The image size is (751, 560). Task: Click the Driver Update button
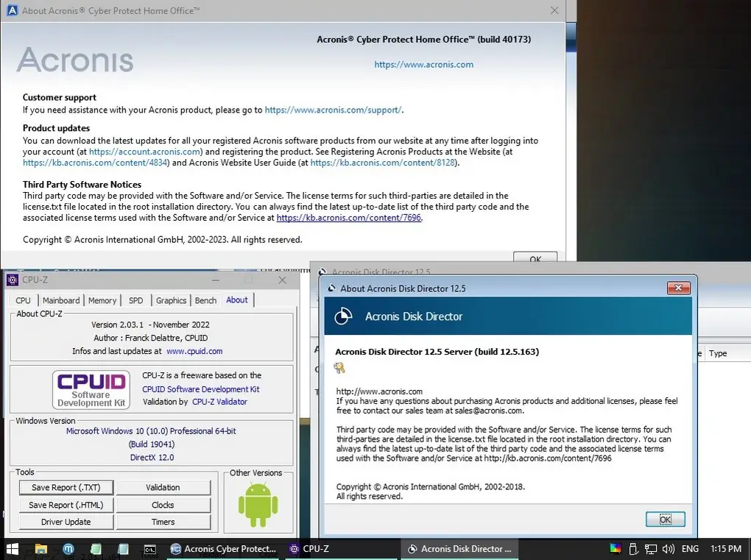pos(66,522)
